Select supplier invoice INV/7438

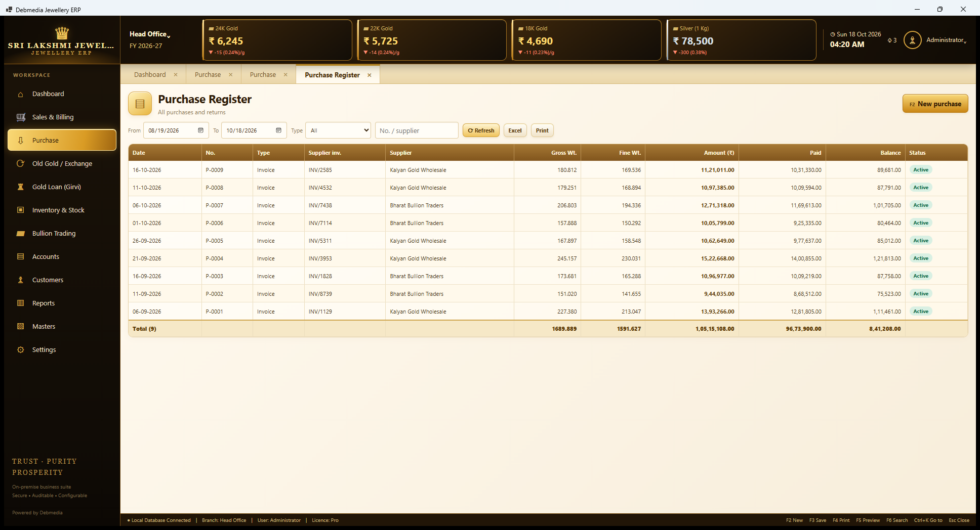coord(320,206)
